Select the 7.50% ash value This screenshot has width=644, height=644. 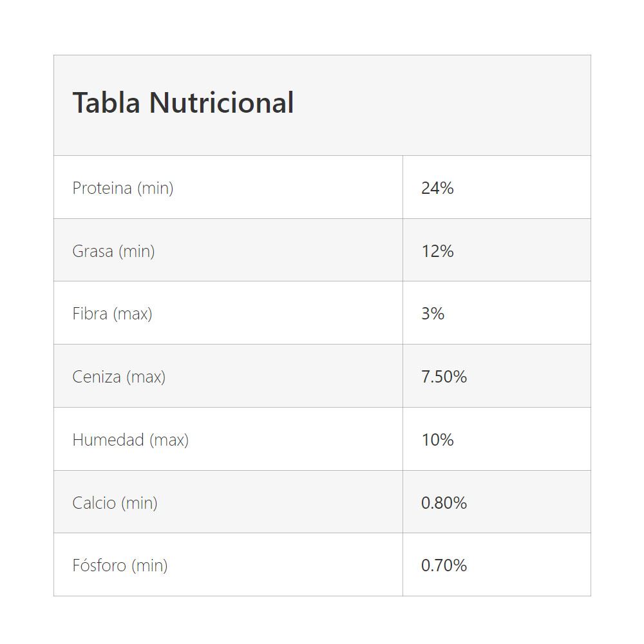444,377
